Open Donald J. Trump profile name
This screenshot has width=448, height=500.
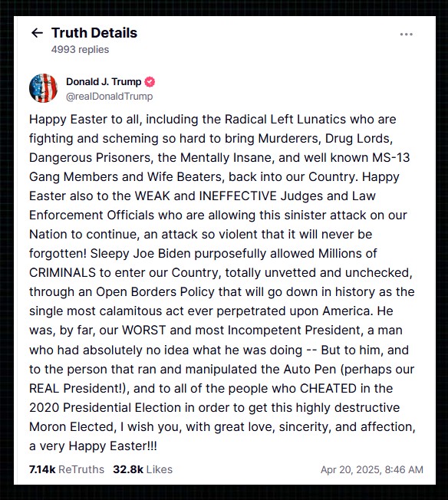click(x=104, y=81)
